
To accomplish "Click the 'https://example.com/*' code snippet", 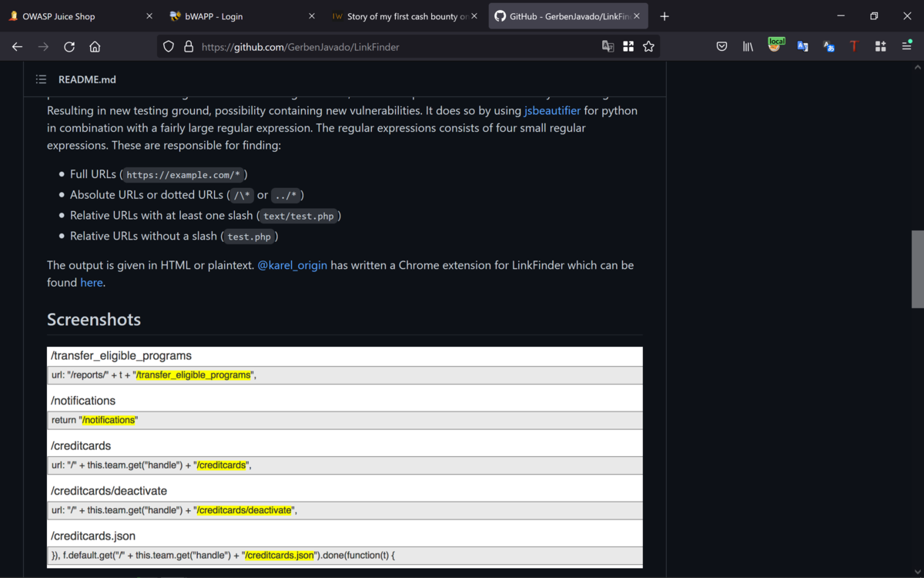I will coord(184,175).
